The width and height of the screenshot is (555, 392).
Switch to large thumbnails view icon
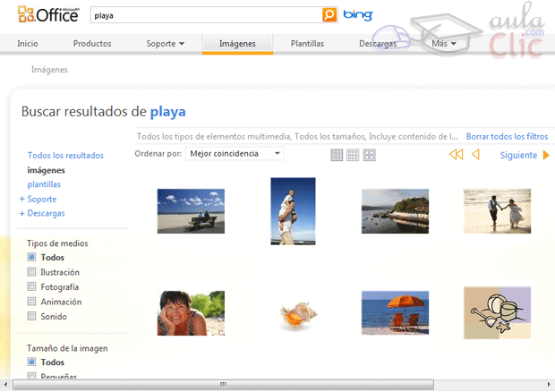coord(369,155)
